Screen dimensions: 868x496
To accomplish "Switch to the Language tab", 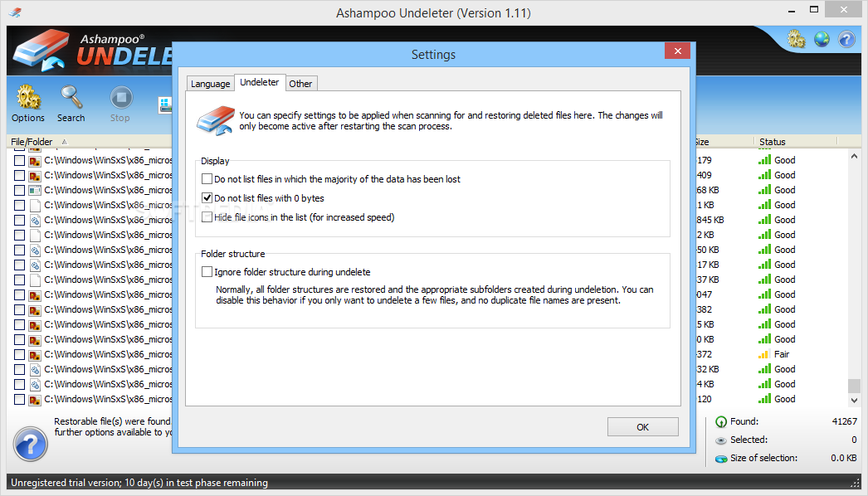I will tap(210, 84).
